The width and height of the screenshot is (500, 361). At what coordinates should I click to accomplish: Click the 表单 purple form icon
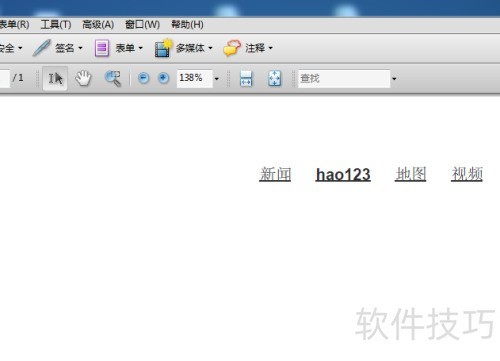tap(102, 48)
